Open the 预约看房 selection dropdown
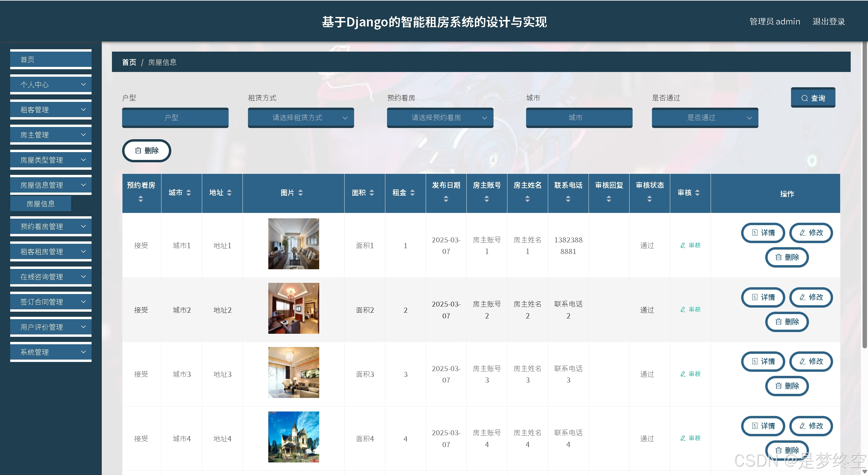This screenshot has width=868, height=475. tap(440, 117)
